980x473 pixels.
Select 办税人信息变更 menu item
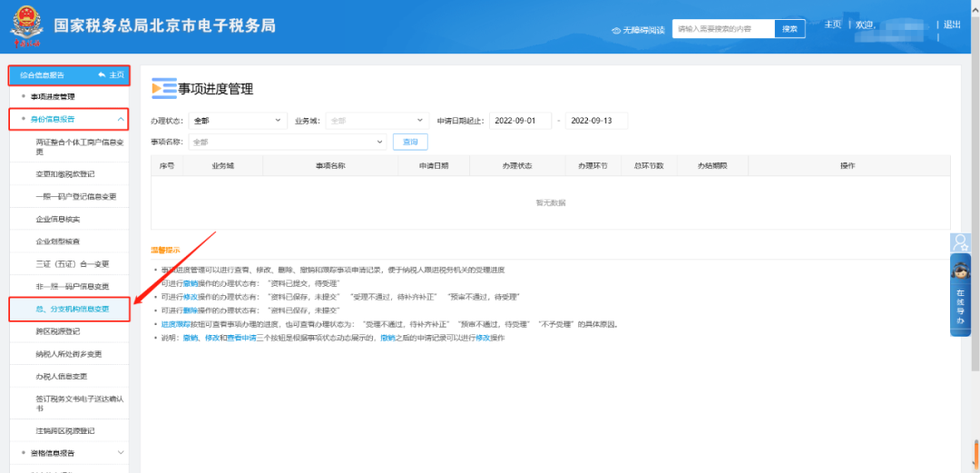[x=62, y=376]
